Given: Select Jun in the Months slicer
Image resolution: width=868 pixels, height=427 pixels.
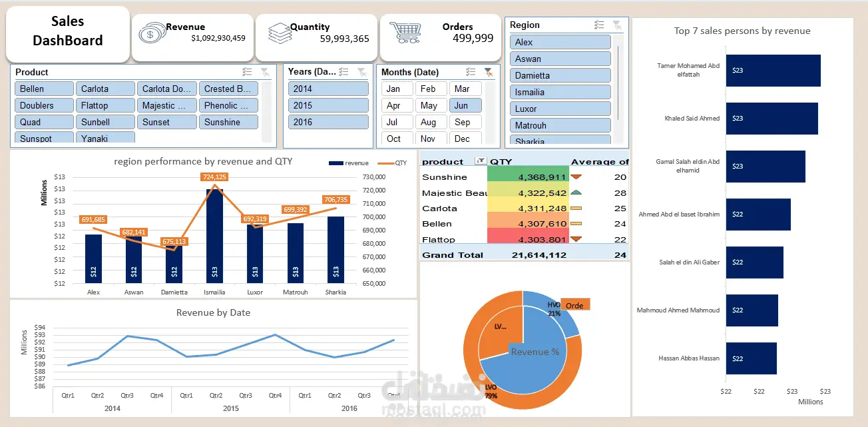Looking at the screenshot, I should [x=466, y=105].
